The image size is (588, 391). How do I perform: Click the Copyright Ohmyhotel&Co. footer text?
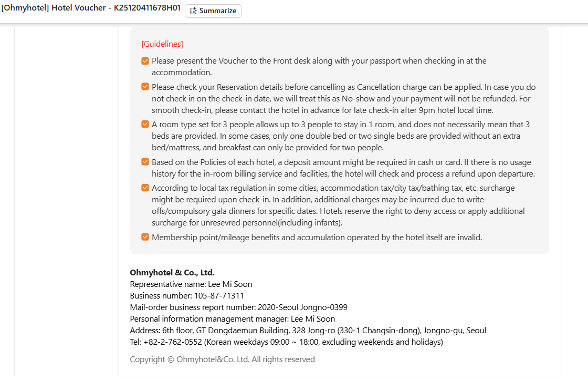[222, 359]
